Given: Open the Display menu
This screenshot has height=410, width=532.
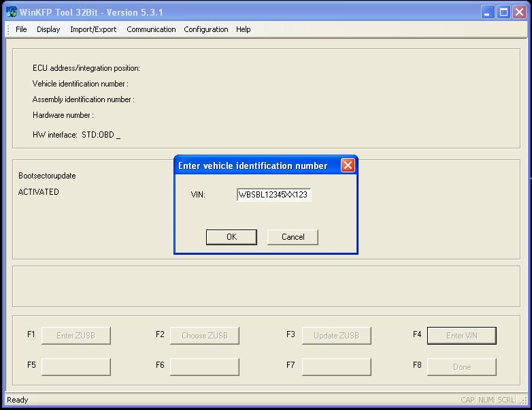Looking at the screenshot, I should [x=48, y=29].
